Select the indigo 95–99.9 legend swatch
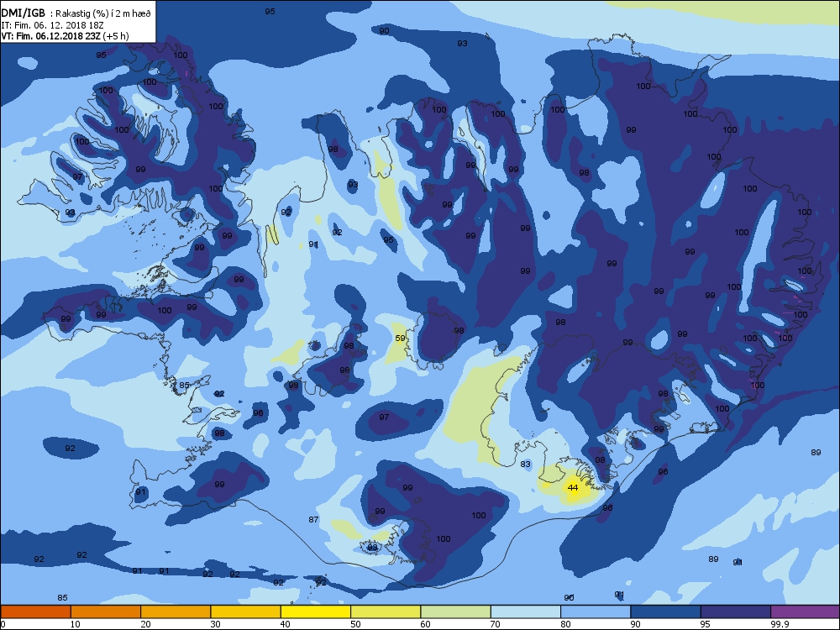The height and width of the screenshot is (630, 840). pyautogui.click(x=736, y=612)
